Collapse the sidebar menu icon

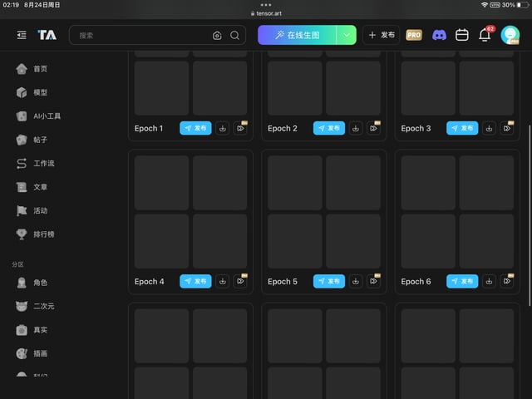click(22, 35)
